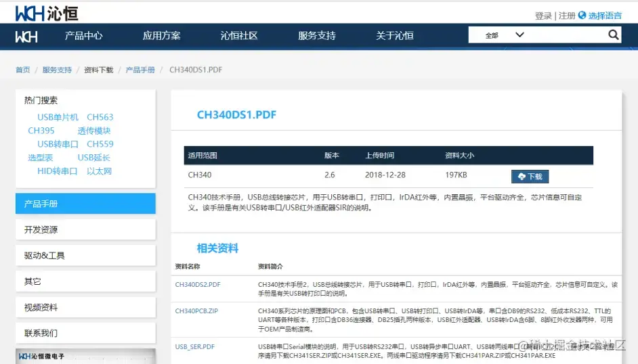Click the CH340 applicable range cell
The image size is (638, 364).
pyautogui.click(x=200, y=175)
